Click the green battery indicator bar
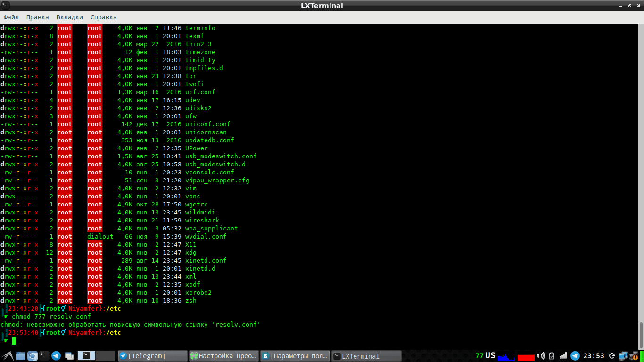This screenshot has height=362, width=644. point(642,356)
